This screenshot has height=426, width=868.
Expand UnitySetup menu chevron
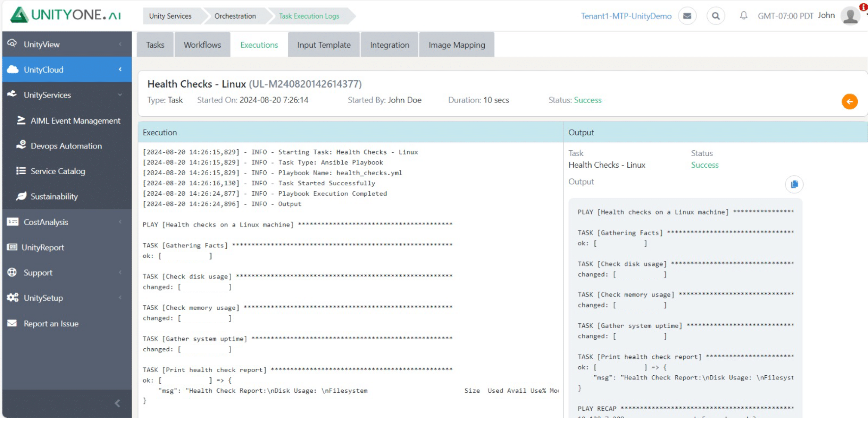click(x=120, y=298)
